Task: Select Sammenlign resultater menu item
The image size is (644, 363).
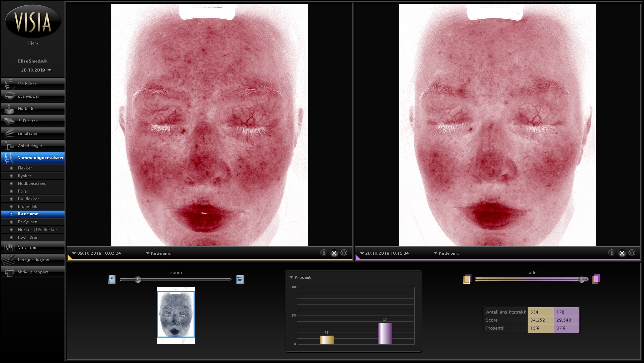Action: (x=33, y=158)
